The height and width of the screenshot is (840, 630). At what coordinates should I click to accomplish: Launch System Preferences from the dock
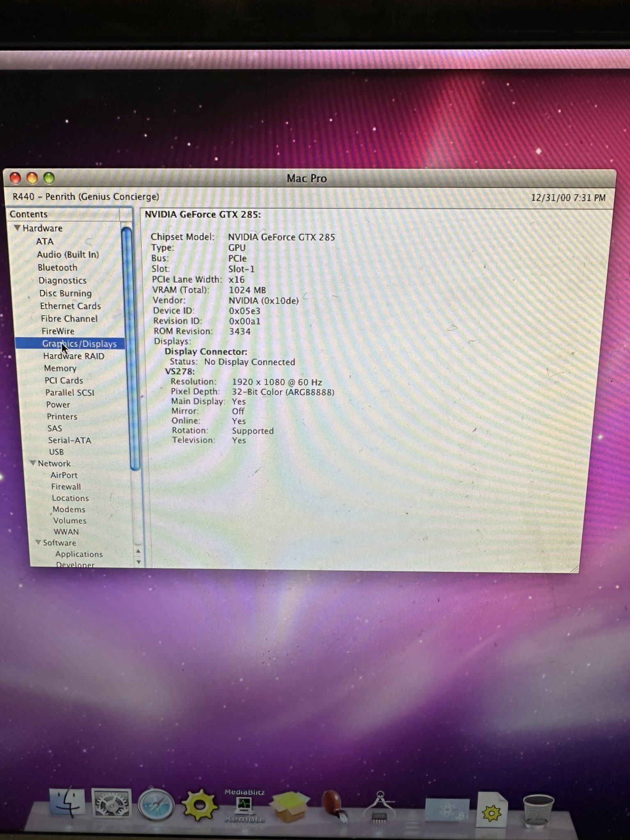coord(111,804)
